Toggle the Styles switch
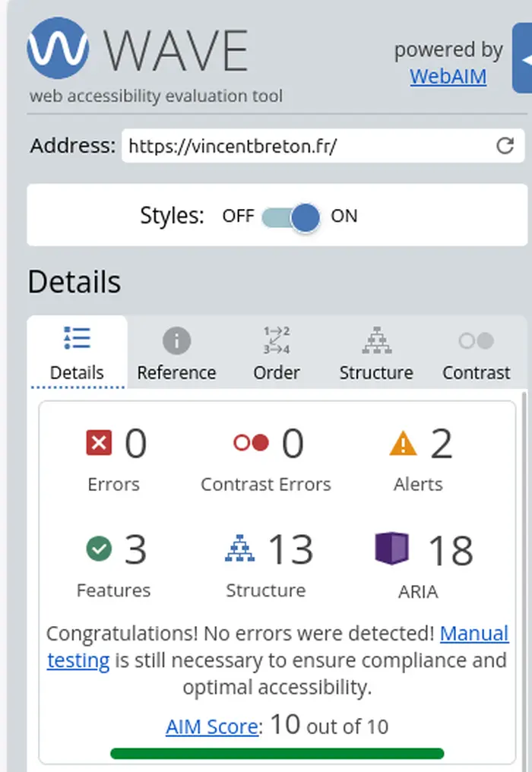This screenshot has width=532, height=772. tap(291, 217)
